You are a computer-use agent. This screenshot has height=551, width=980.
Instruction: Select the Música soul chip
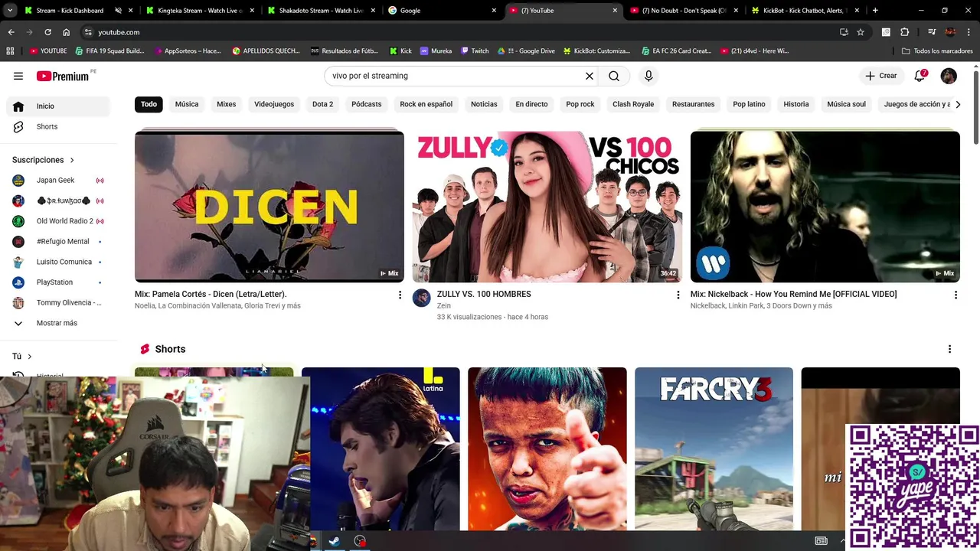tap(846, 104)
